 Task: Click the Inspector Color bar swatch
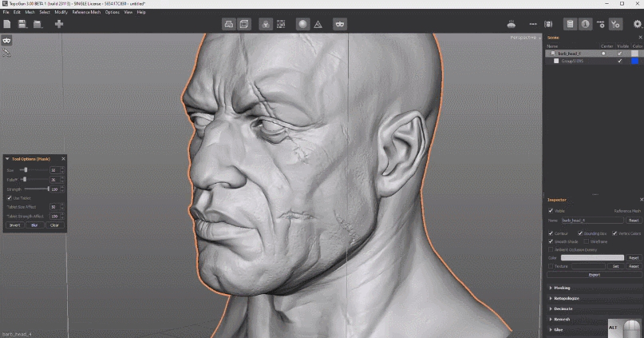coord(592,258)
